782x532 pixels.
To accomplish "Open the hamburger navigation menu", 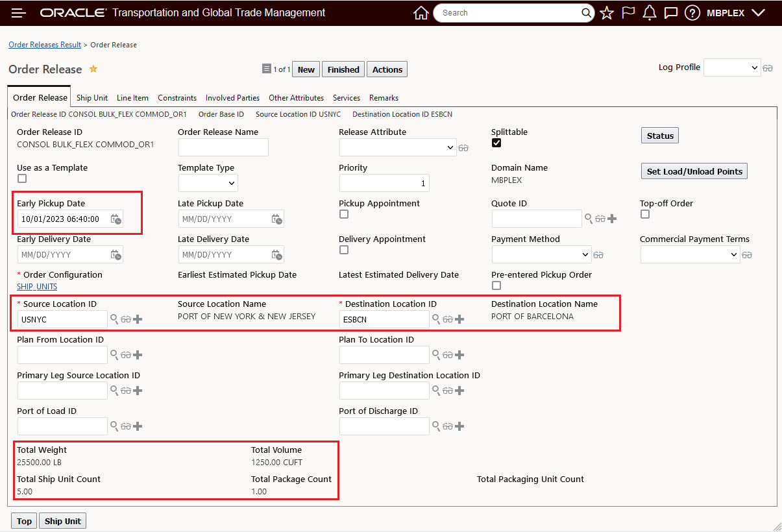I will 19,13.
